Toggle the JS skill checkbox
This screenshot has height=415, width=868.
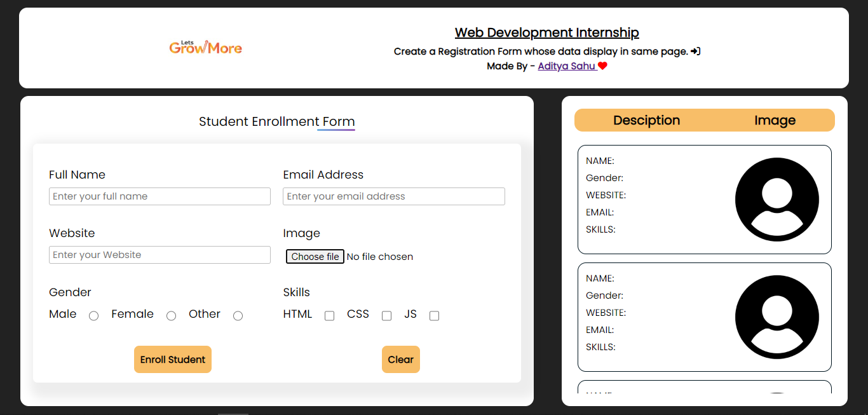(x=434, y=315)
